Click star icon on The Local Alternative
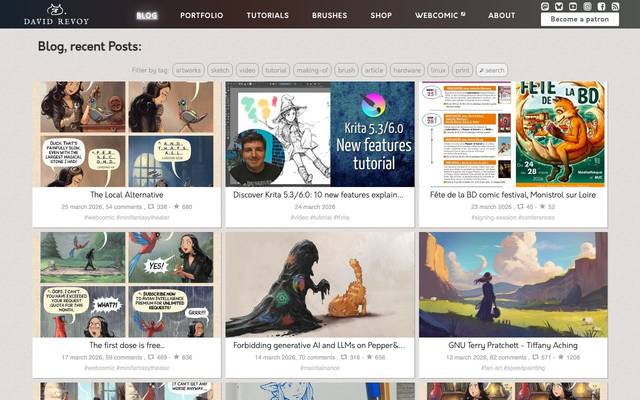640x400 pixels. [176, 206]
